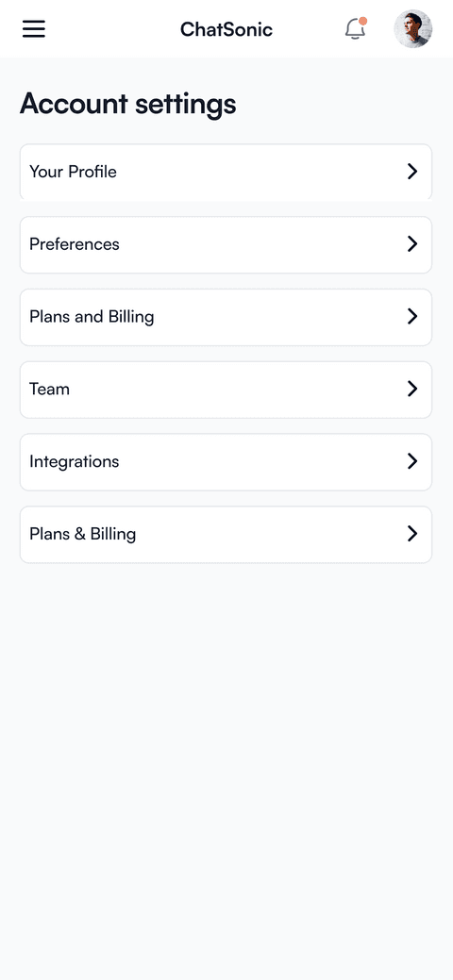Click the orange unread notification dot
453x980 pixels.
[x=362, y=21]
